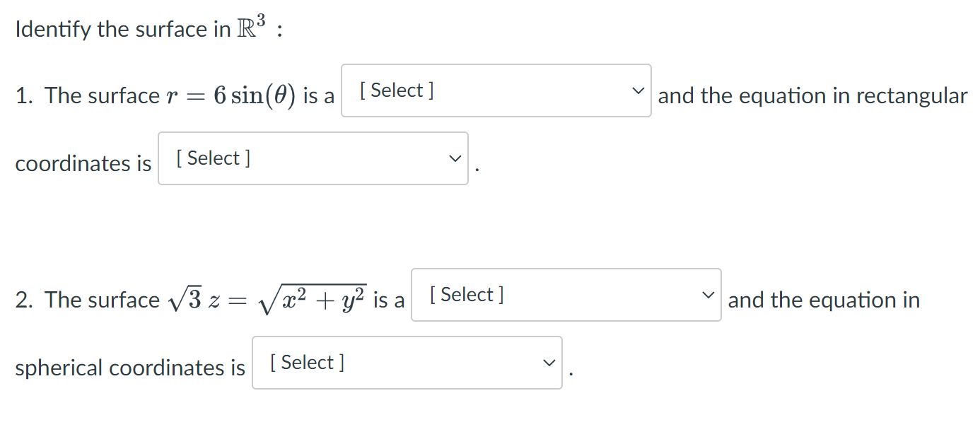This screenshot has width=980, height=427.
Task: Click the label 'coordinates is' in question 1
Action: click(x=83, y=163)
